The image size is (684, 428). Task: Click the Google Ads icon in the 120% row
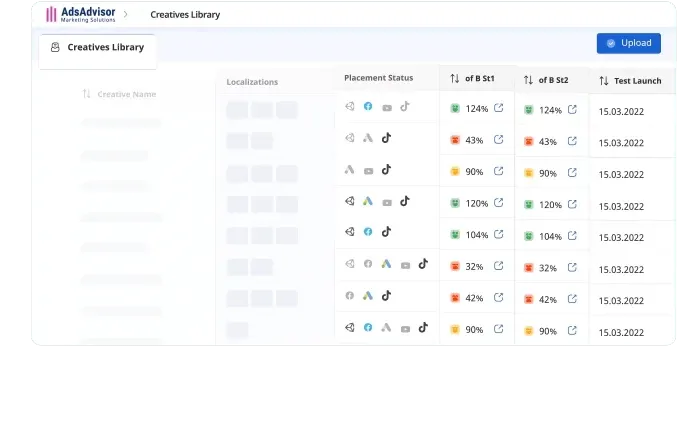click(368, 201)
